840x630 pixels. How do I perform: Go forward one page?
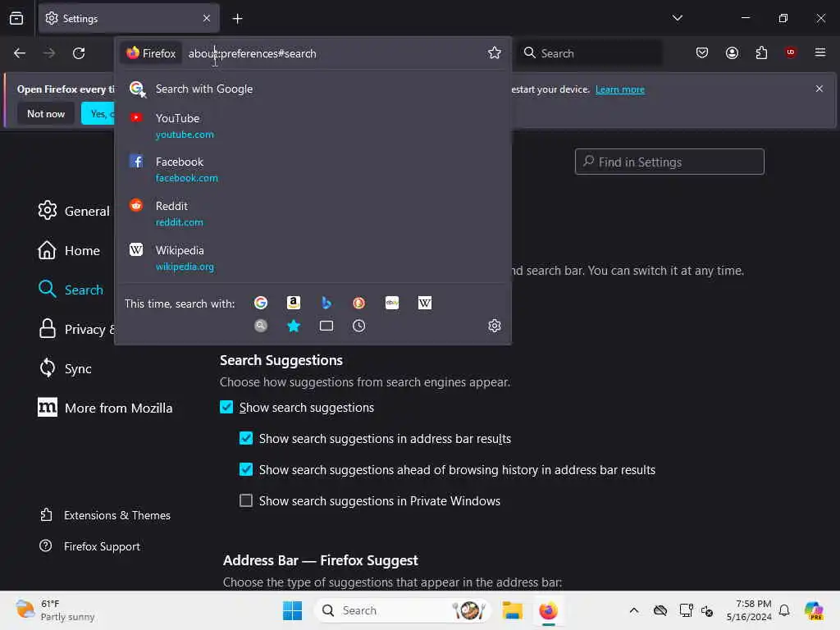point(48,53)
